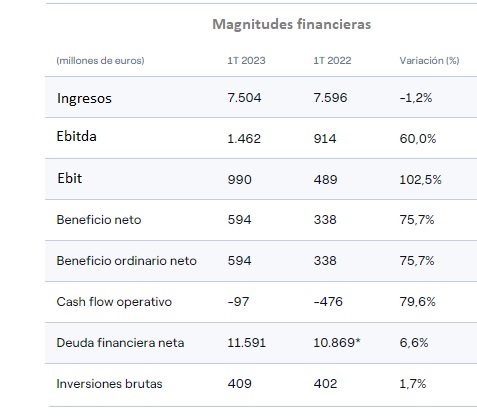Select the -476 cash flow value
The height and width of the screenshot is (419, 477).
pyautogui.click(x=328, y=302)
